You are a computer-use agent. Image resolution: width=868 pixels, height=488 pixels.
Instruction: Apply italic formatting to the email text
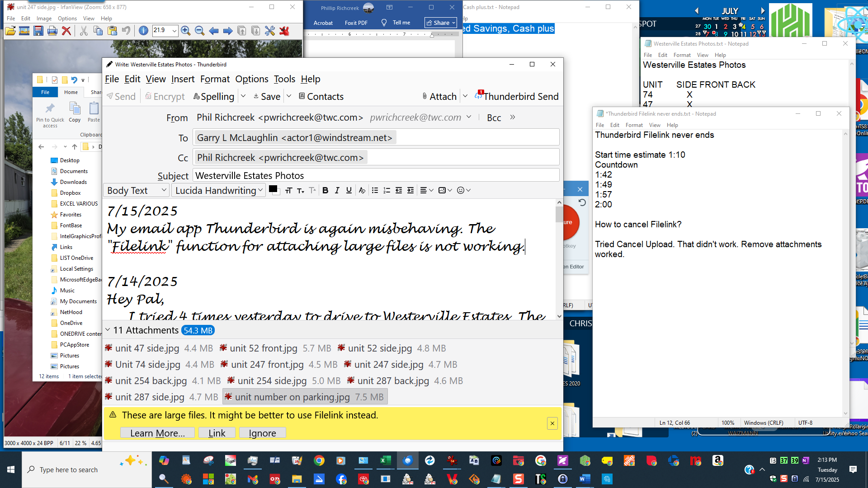pyautogui.click(x=337, y=190)
